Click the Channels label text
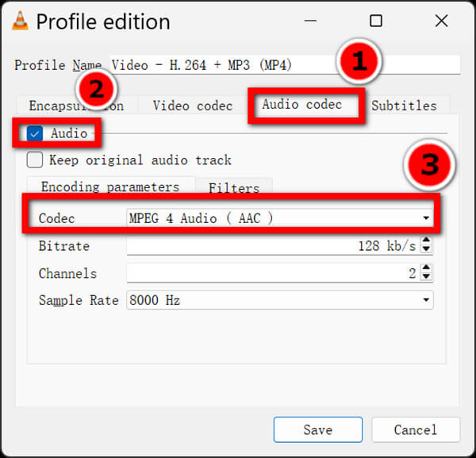This screenshot has height=458, width=476. click(67, 273)
